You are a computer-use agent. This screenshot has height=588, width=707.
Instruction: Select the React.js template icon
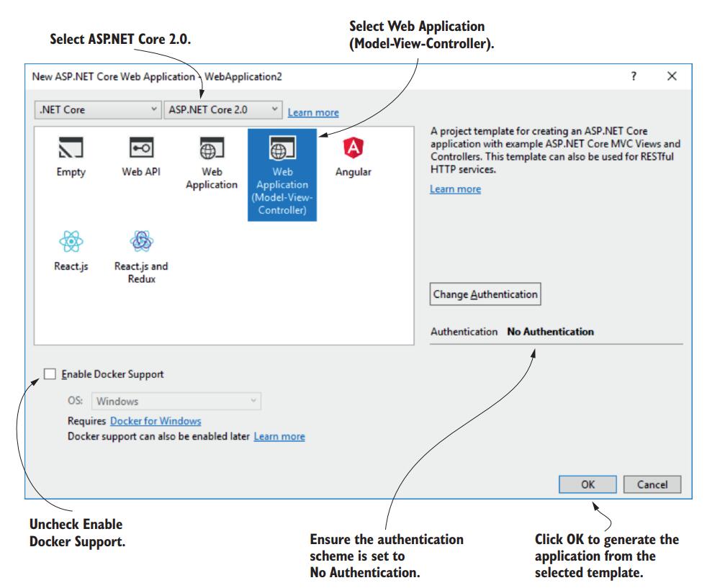71,242
